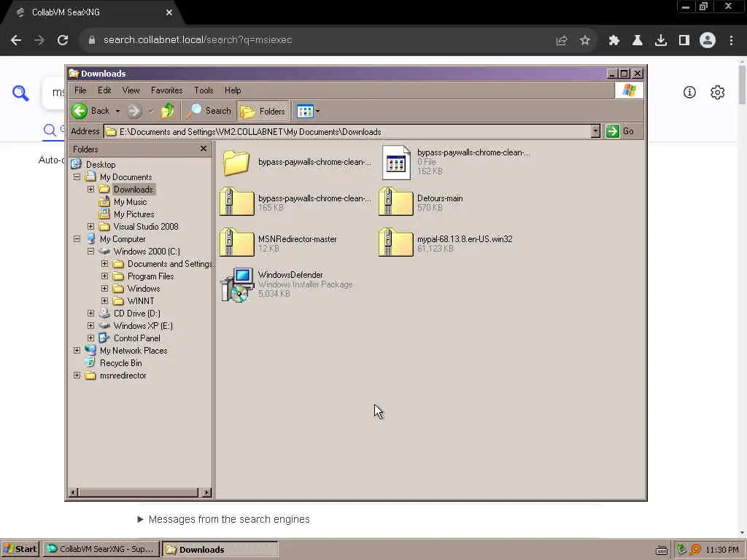This screenshot has height=560, width=747.
Task: Toggle the Folders pane button
Action: tap(263, 112)
